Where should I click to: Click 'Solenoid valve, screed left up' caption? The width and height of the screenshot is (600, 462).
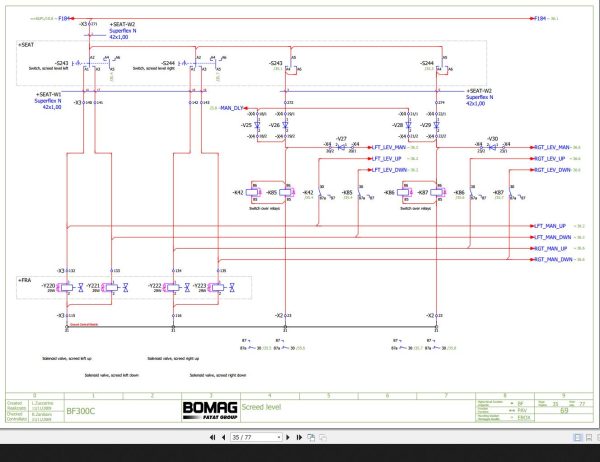(67, 359)
